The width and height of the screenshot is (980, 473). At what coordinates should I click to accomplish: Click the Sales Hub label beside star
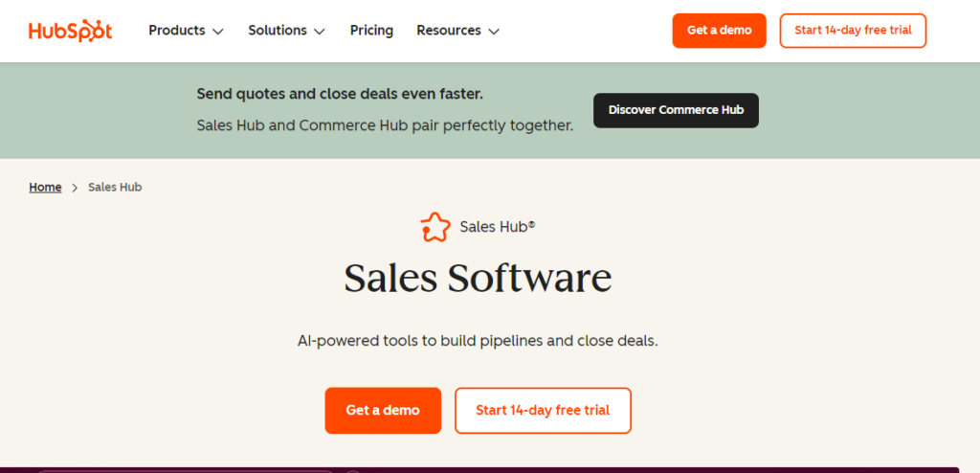click(x=498, y=227)
